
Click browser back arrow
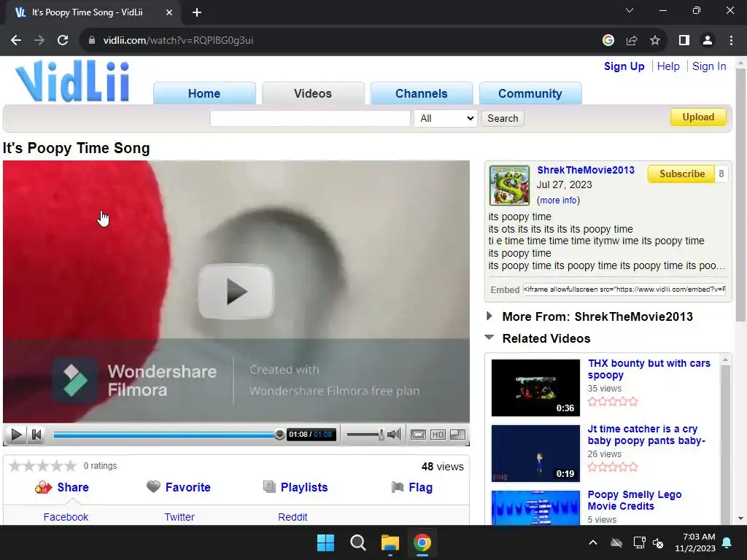[16, 41]
